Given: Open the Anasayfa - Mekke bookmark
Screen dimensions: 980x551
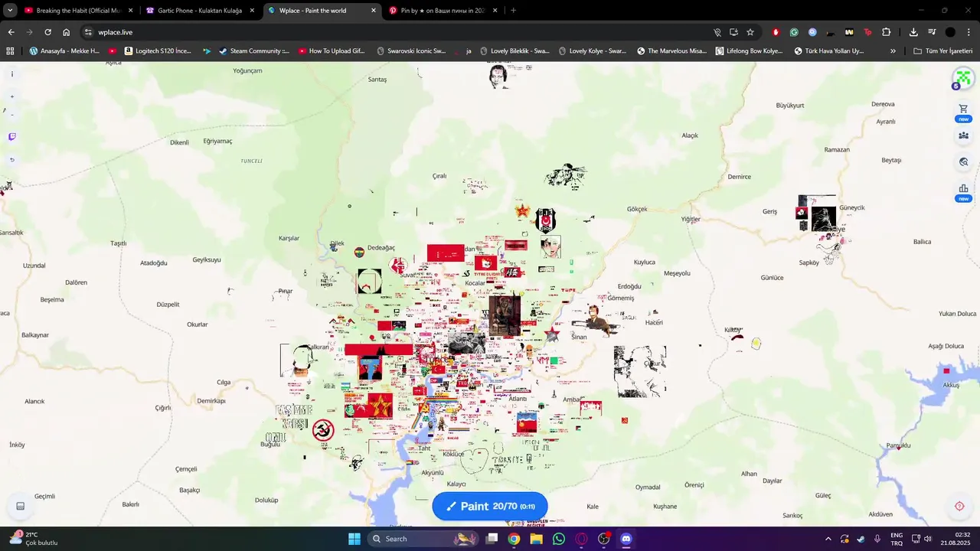Looking at the screenshot, I should point(64,51).
